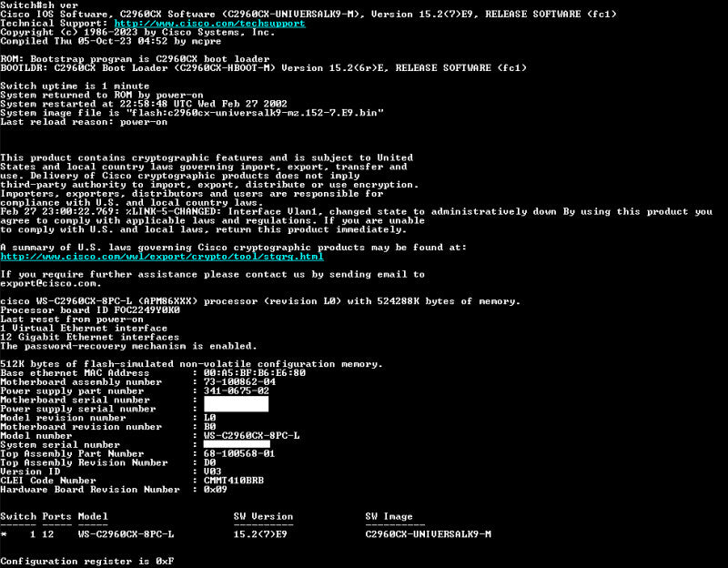Select the 'Copyright (c) 1986-2023' line
728x568 pixels.
coord(137,33)
